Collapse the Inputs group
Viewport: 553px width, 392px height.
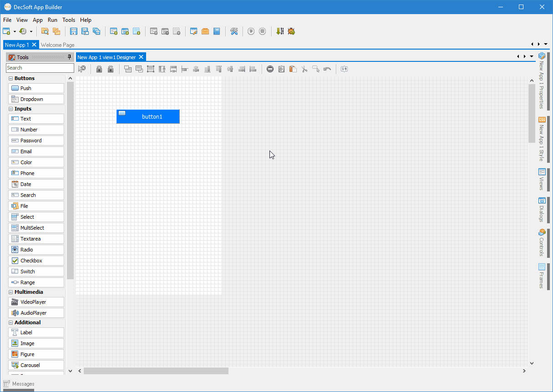tap(11, 109)
